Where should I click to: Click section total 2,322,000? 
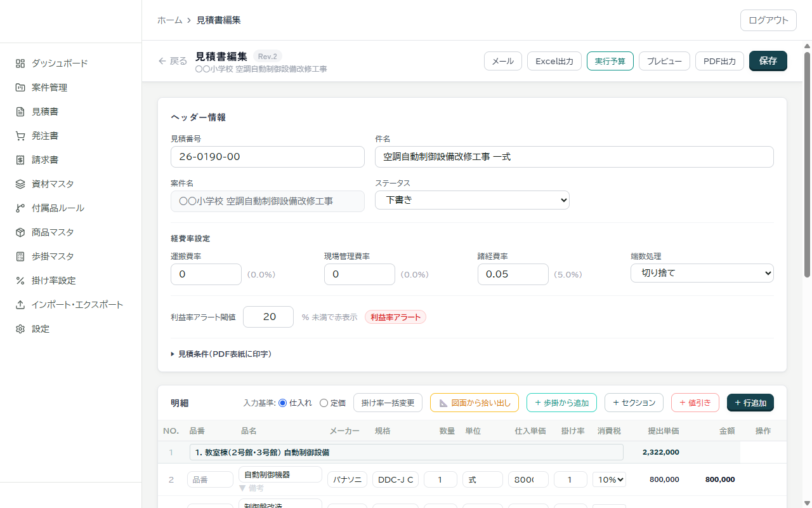(x=660, y=452)
